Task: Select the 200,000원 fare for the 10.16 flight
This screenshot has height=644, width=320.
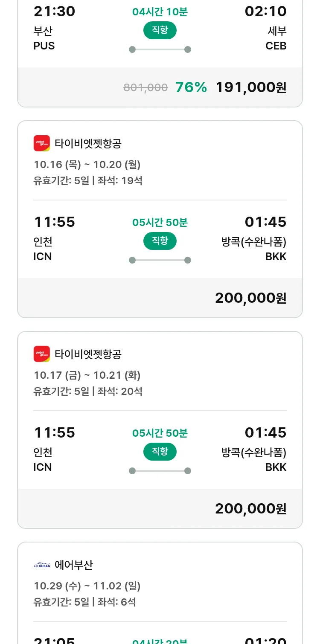Action: (251, 298)
